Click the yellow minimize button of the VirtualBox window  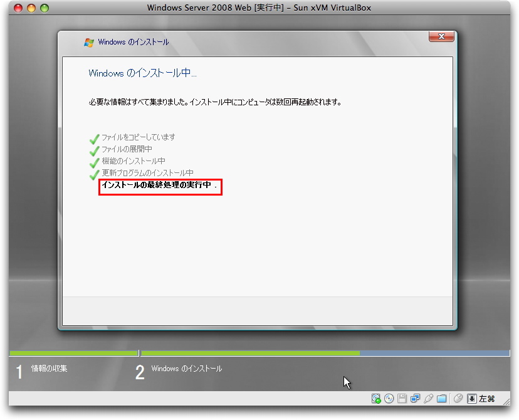tap(31, 8)
